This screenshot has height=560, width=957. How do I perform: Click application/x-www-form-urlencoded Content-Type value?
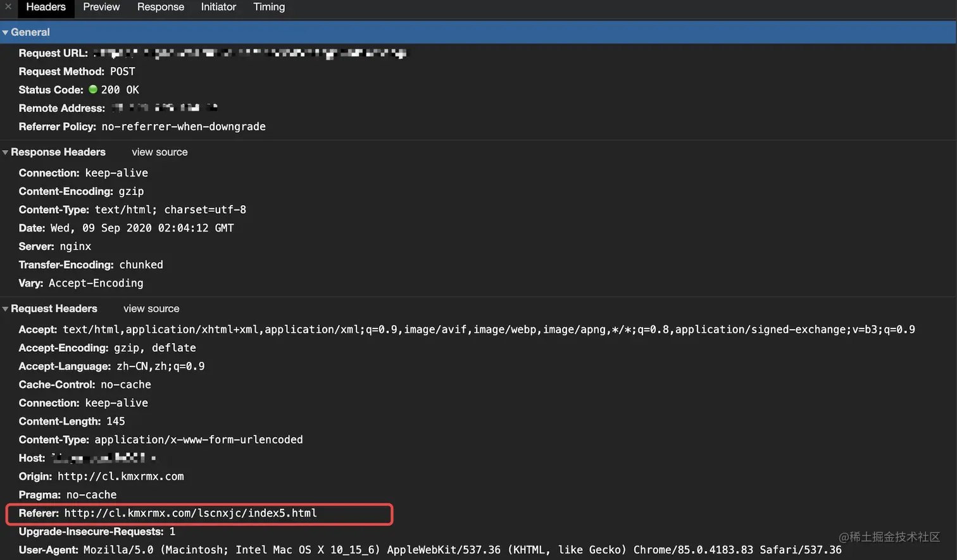199,439
